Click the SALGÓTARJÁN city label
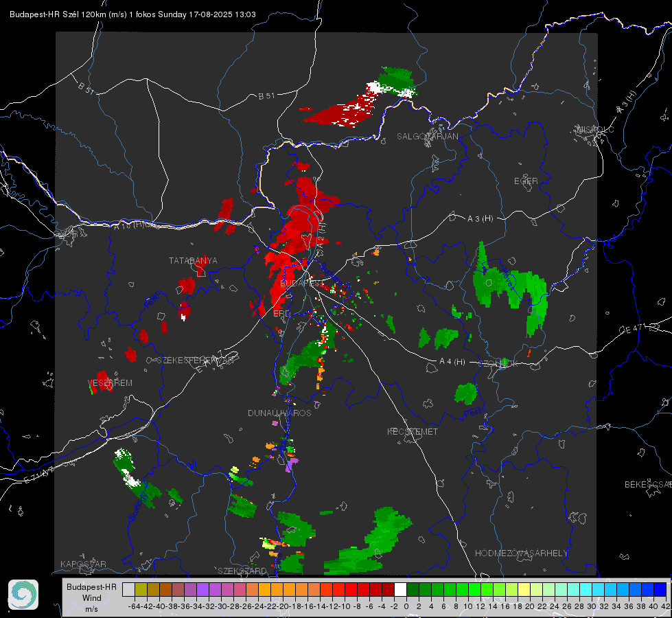The height and width of the screenshot is (618, 672). coord(427,137)
